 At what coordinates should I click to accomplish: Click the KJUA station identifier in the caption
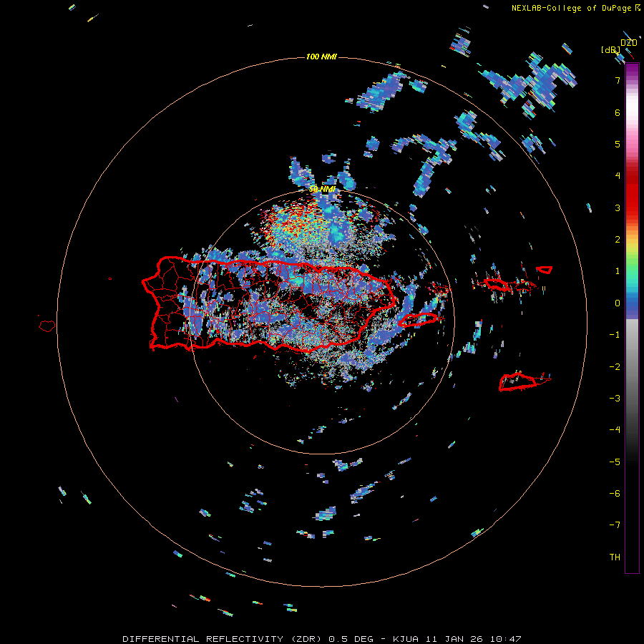click(x=406, y=639)
